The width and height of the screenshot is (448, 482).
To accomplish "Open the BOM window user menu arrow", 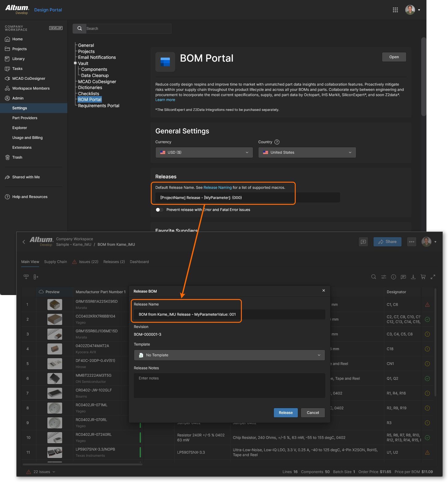I will [435, 242].
